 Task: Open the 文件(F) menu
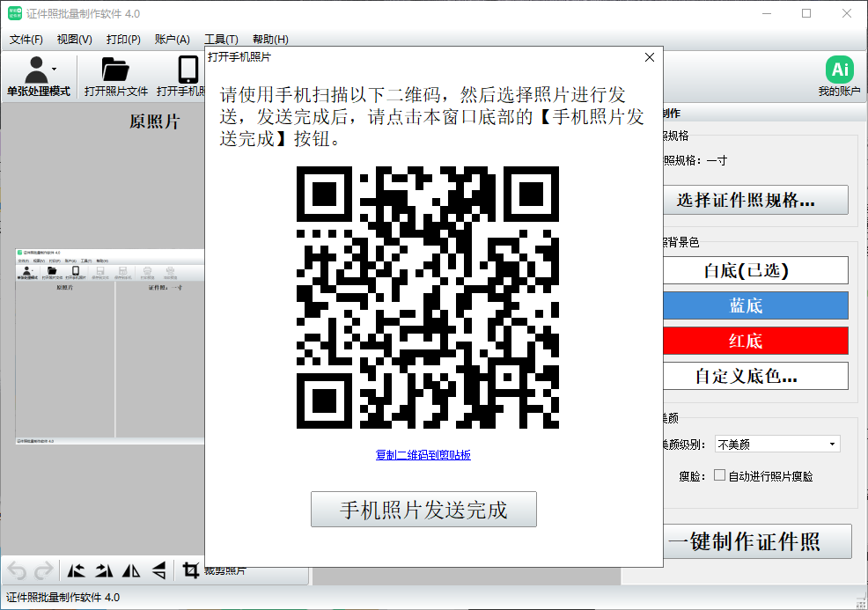pyautogui.click(x=26, y=40)
